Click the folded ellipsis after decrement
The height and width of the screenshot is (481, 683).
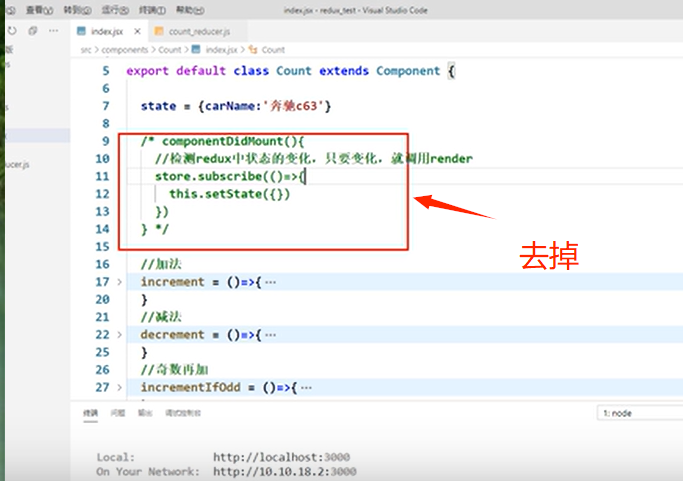[270, 335]
